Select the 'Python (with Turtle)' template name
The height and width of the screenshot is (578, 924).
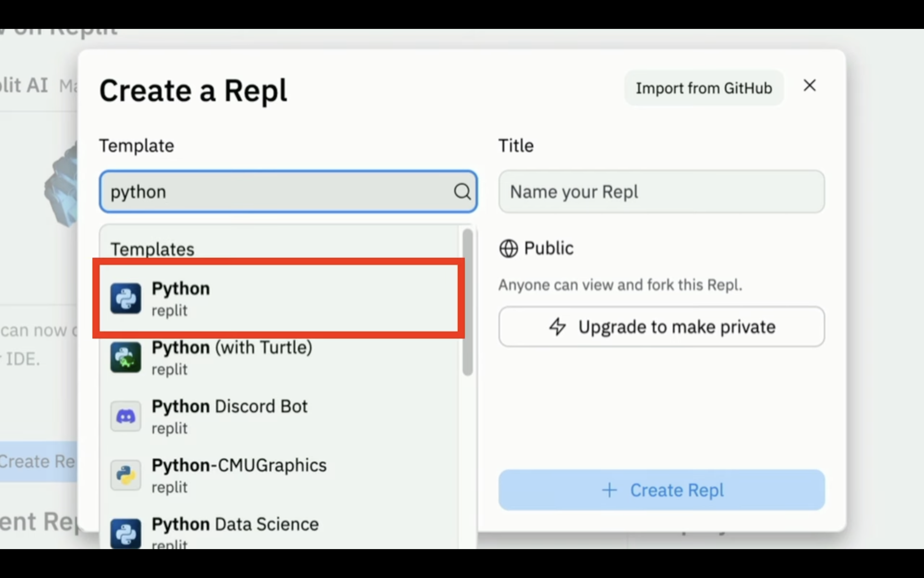[232, 347]
